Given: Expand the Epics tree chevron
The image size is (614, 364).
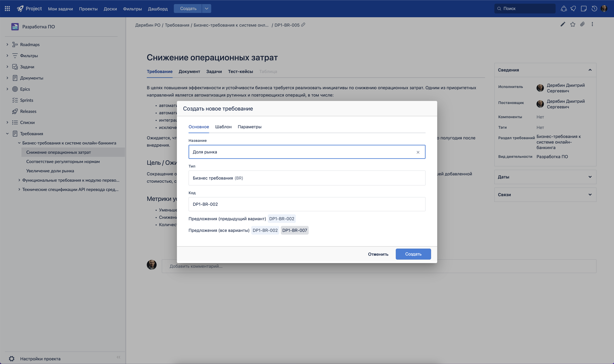Looking at the screenshot, I should click(x=7, y=89).
